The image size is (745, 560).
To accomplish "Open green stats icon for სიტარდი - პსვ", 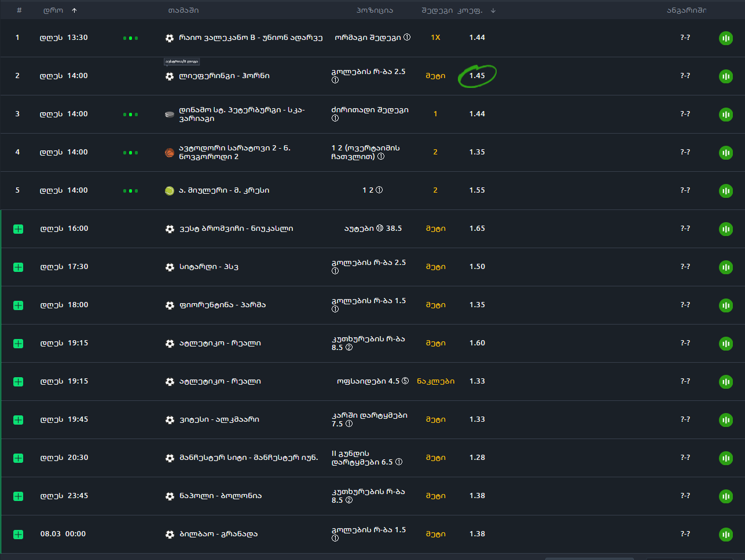I will click(x=725, y=267).
